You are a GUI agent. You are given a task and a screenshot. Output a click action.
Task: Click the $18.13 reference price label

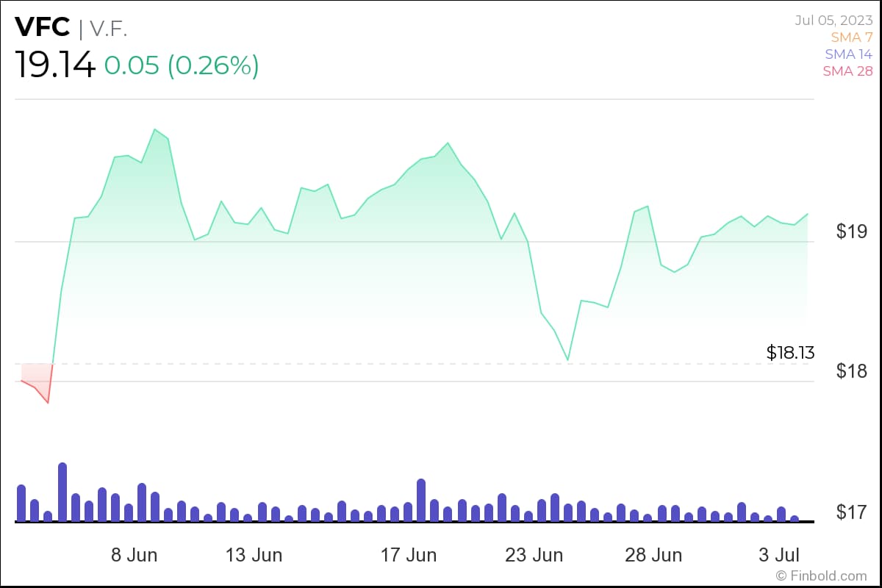click(790, 352)
